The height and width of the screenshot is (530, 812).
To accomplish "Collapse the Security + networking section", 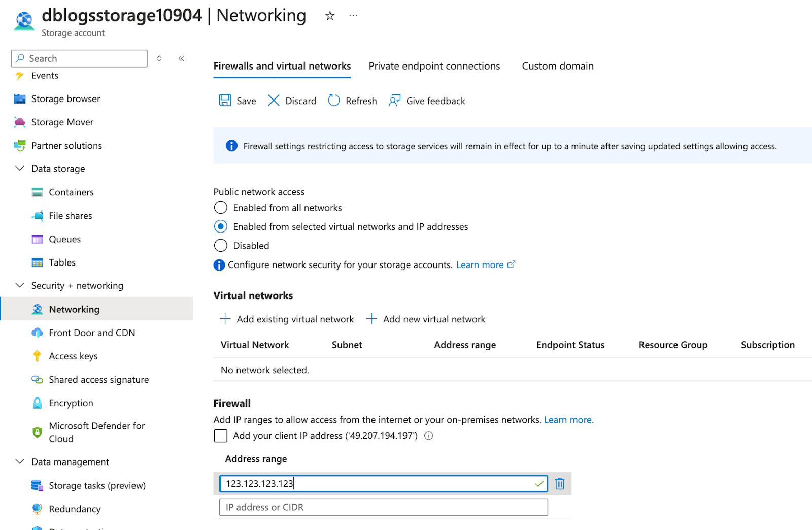I will point(20,285).
